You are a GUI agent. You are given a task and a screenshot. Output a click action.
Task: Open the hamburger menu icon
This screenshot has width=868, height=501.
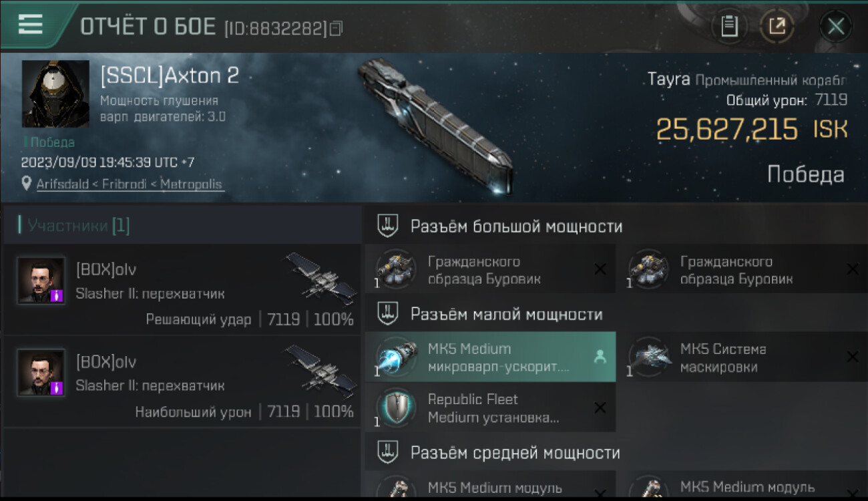click(30, 24)
